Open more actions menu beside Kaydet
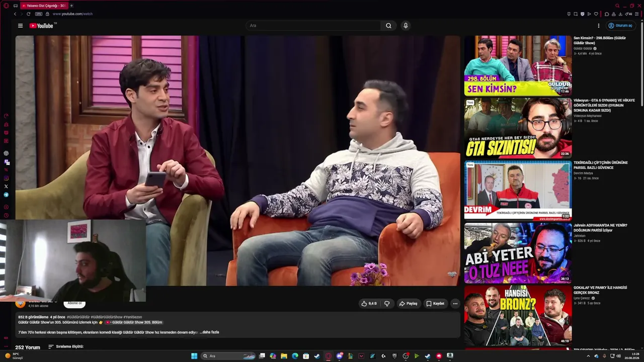Screen dimensions: 644x362 (x=455, y=304)
